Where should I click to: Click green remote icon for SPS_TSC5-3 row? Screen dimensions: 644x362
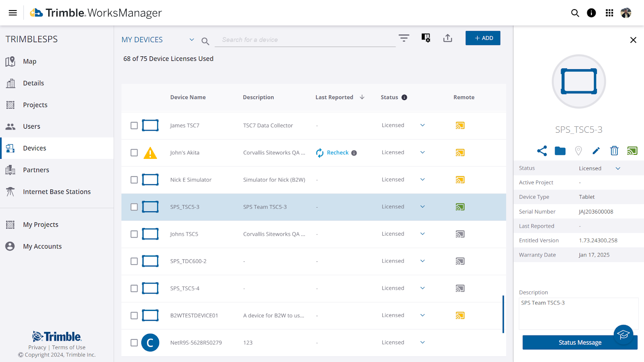(x=460, y=207)
